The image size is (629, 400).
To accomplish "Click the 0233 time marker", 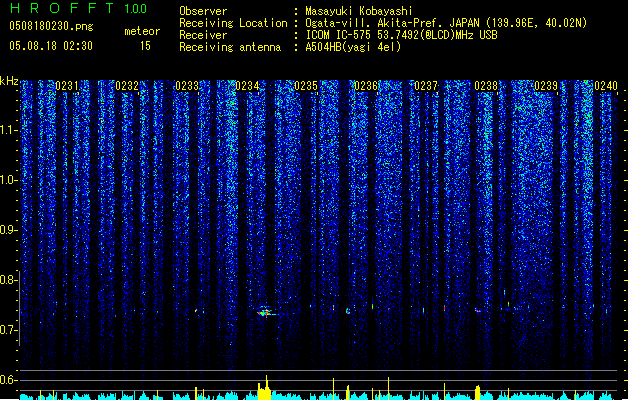I will tap(187, 86).
